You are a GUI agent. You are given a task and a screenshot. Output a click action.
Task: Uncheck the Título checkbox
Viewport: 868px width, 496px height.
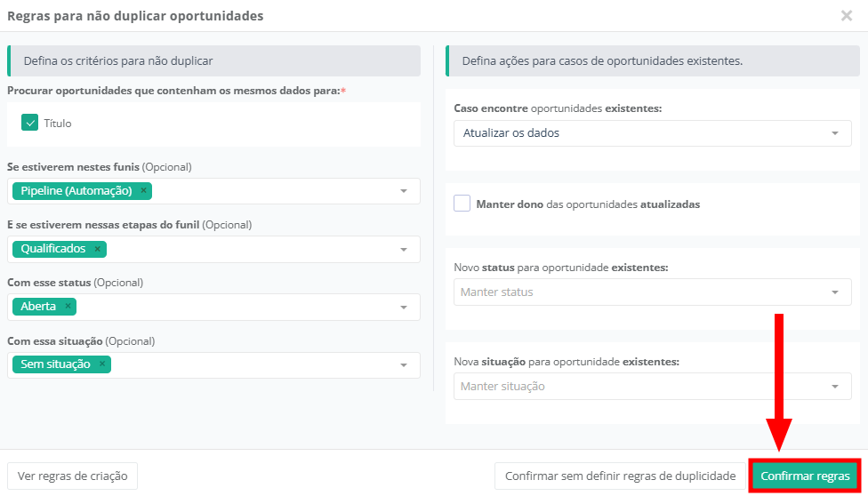(x=29, y=123)
